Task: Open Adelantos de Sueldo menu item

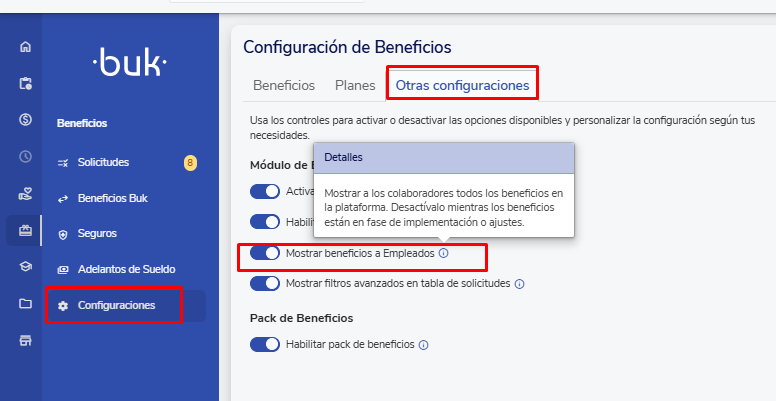Action: coord(126,269)
